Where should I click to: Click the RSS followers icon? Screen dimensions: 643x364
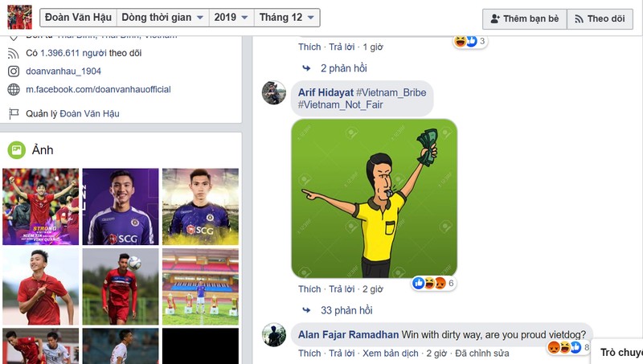pos(14,53)
